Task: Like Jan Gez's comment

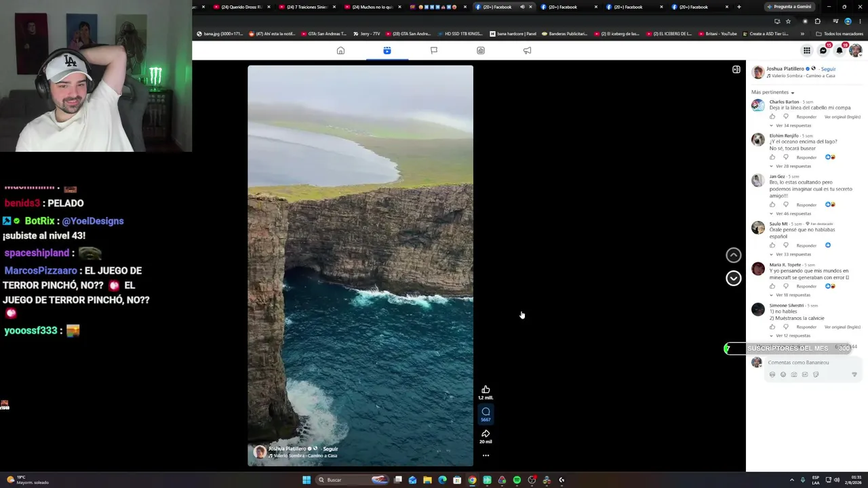Action: [x=772, y=205]
